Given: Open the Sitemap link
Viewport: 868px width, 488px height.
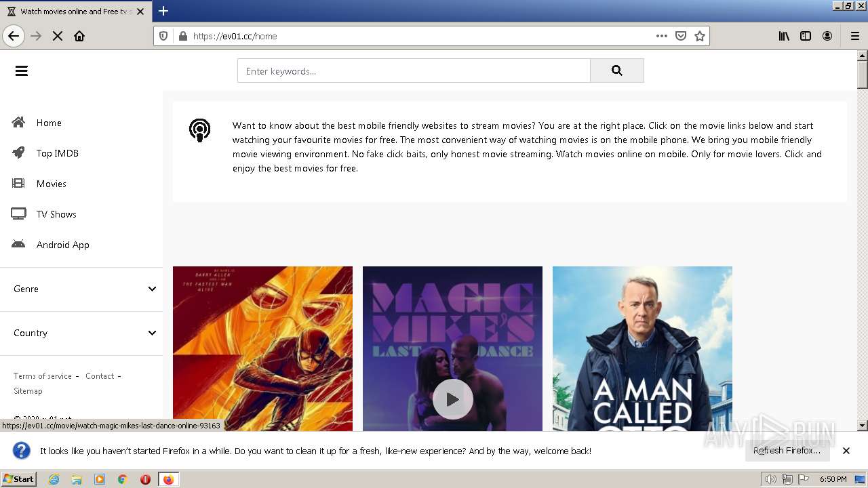Looking at the screenshot, I should point(28,391).
